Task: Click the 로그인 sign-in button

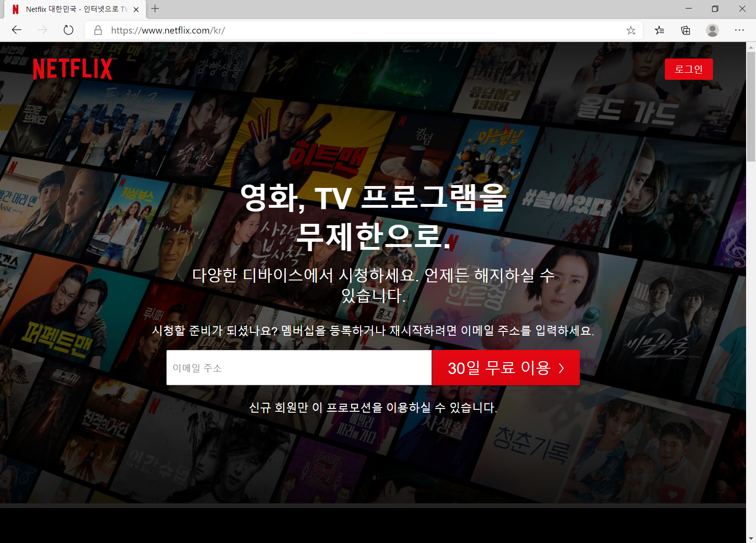Action: point(688,69)
